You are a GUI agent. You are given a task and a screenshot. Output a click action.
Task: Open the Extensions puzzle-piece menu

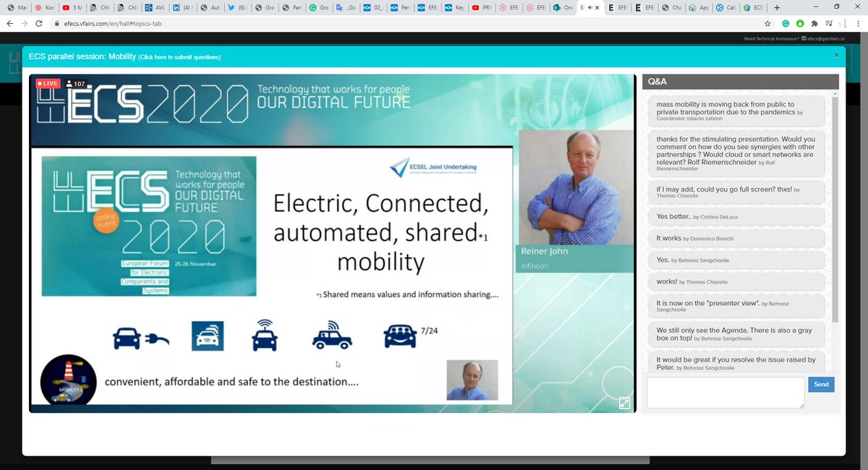814,23
